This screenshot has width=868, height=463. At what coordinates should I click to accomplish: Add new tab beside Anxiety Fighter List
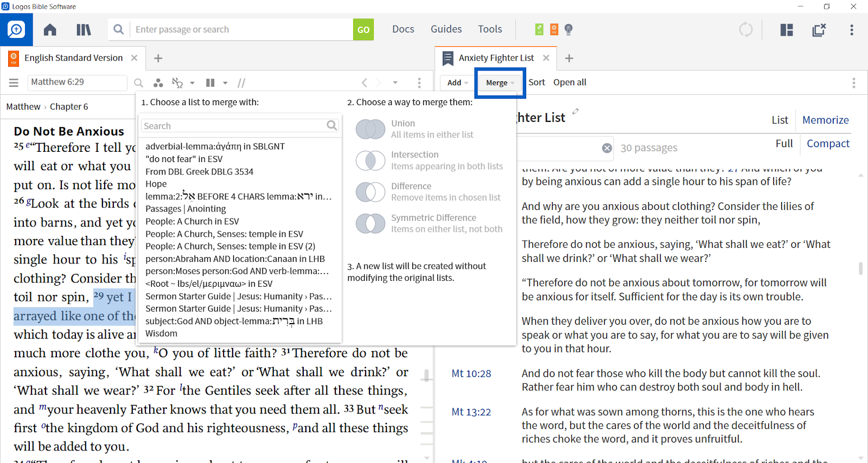pos(569,59)
